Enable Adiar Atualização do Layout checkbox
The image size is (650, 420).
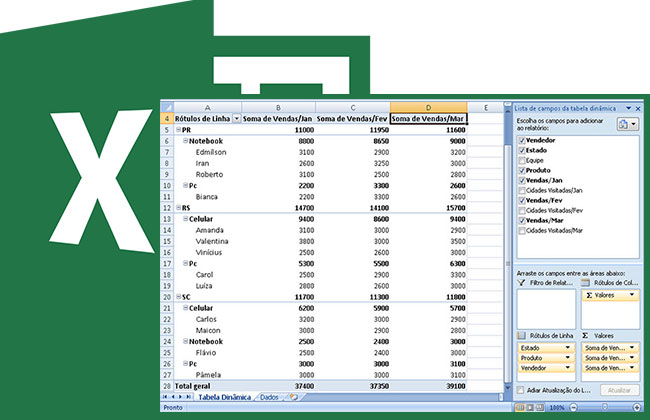point(520,390)
